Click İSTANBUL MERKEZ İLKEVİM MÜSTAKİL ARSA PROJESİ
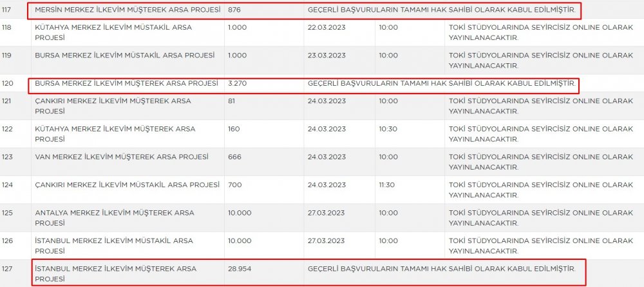The height and width of the screenshot is (287, 644). [114, 246]
